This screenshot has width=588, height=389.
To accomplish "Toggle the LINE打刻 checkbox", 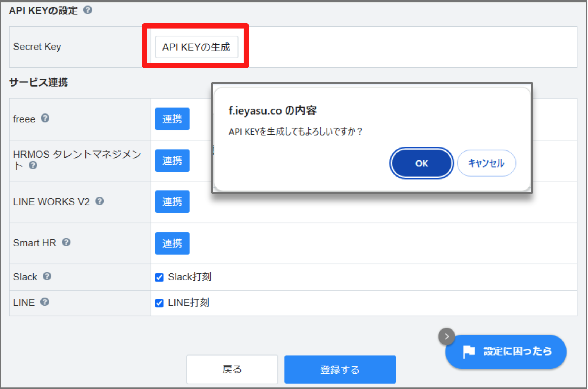I will 159,303.
